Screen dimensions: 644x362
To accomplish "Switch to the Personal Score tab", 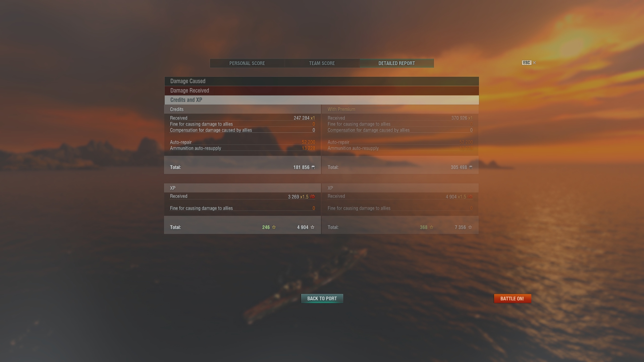I will click(247, 63).
